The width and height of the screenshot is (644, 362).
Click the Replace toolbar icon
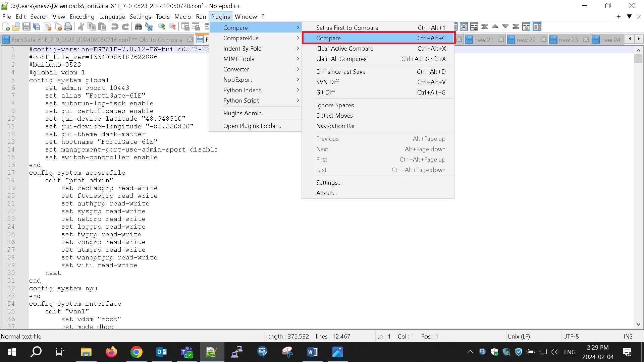coord(149,27)
